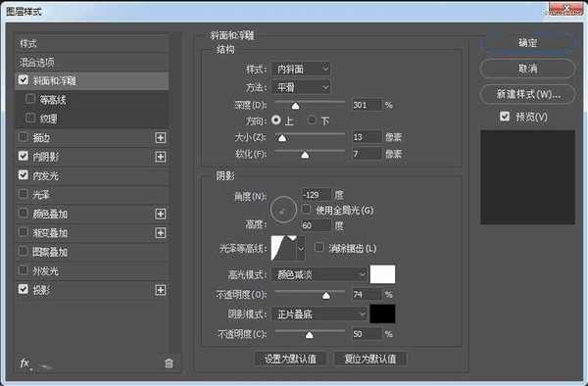This screenshot has height=386, width=588.
Task: Select direction 下 radio button
Action: (312, 121)
